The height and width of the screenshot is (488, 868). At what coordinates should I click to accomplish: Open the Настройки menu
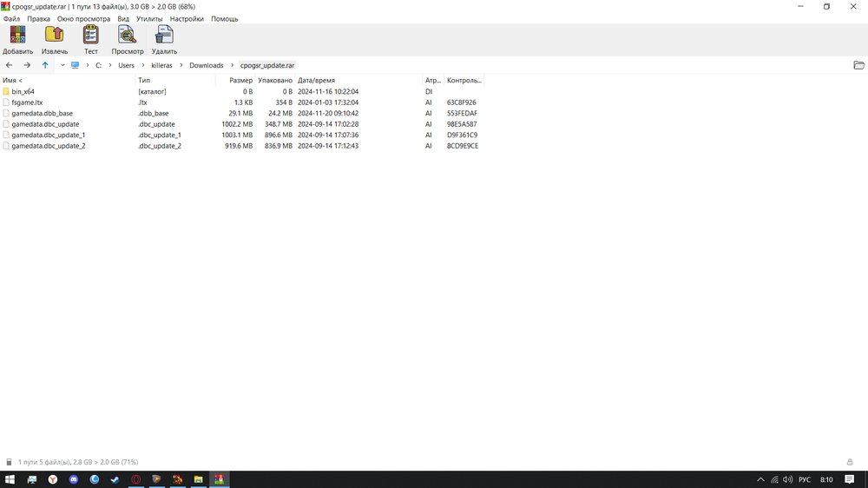187,19
